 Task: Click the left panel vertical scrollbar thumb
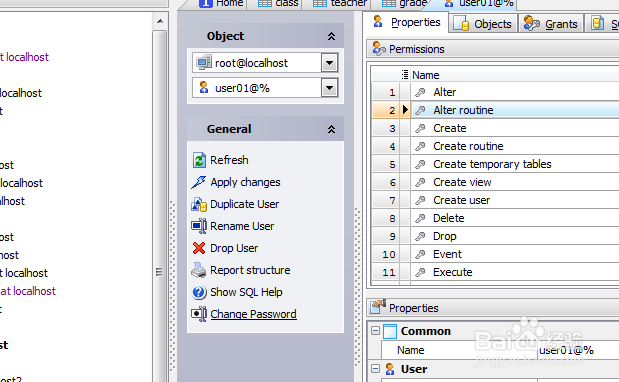pos(159,205)
